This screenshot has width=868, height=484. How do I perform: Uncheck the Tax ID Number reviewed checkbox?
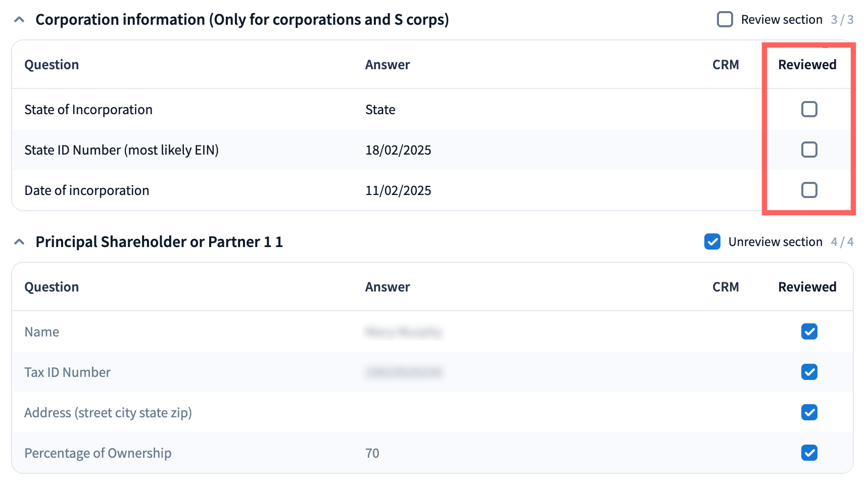point(809,372)
